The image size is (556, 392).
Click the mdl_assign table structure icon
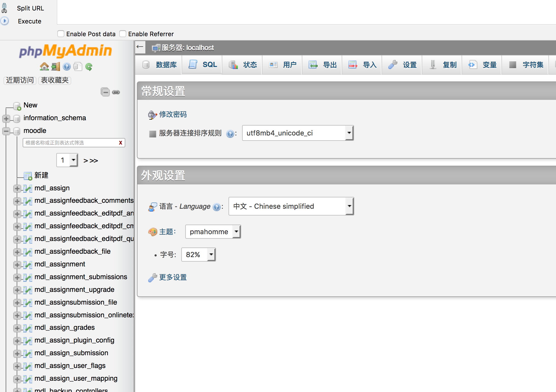point(28,188)
